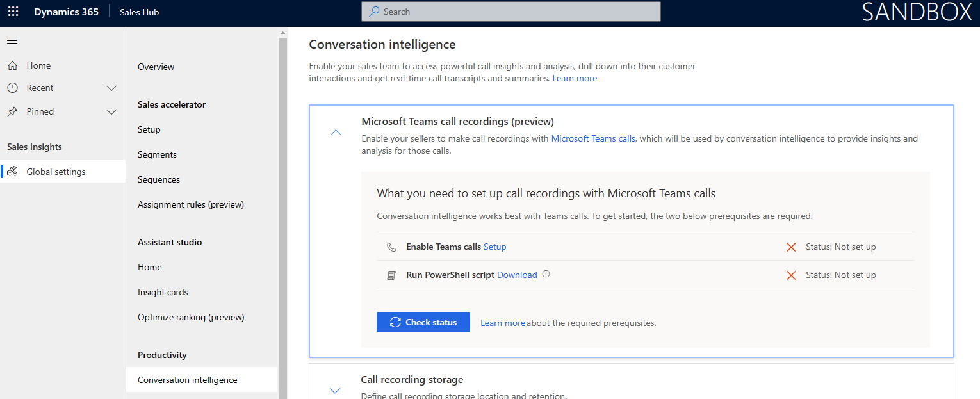Click the Microsoft Teams call recordings (preview) heading
This screenshot has height=399, width=980.
(x=458, y=121)
